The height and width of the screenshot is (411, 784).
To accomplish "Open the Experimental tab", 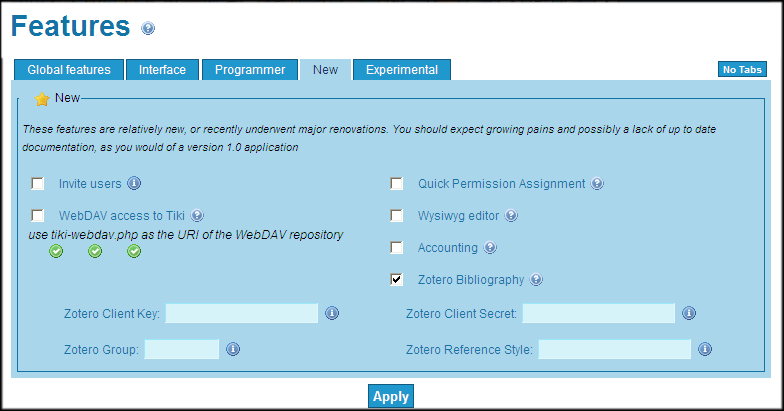I will [402, 70].
